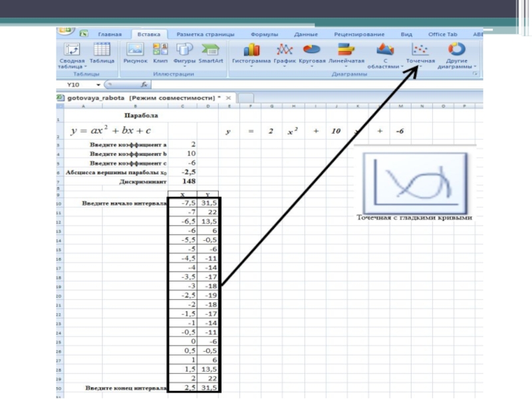Open Другие диаграммы chart options
Viewport: 532px width, 399px height.
tap(457, 55)
